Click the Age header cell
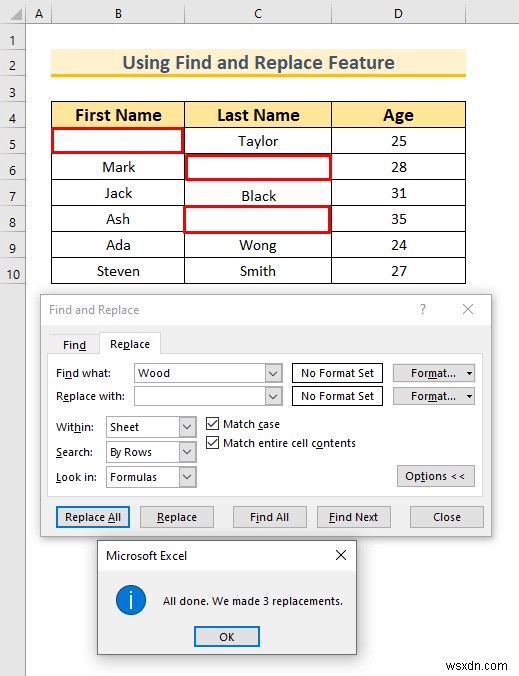 [x=398, y=115]
